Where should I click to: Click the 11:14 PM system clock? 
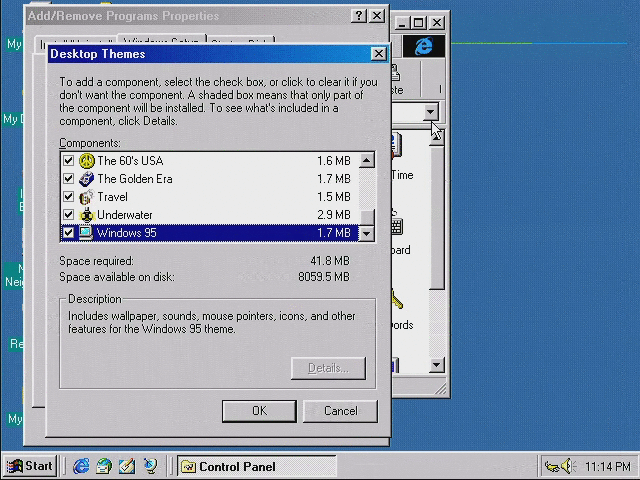(607, 466)
